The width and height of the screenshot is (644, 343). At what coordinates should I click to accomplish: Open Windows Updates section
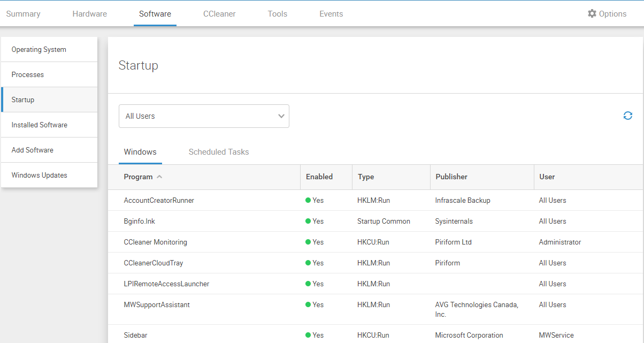click(40, 175)
